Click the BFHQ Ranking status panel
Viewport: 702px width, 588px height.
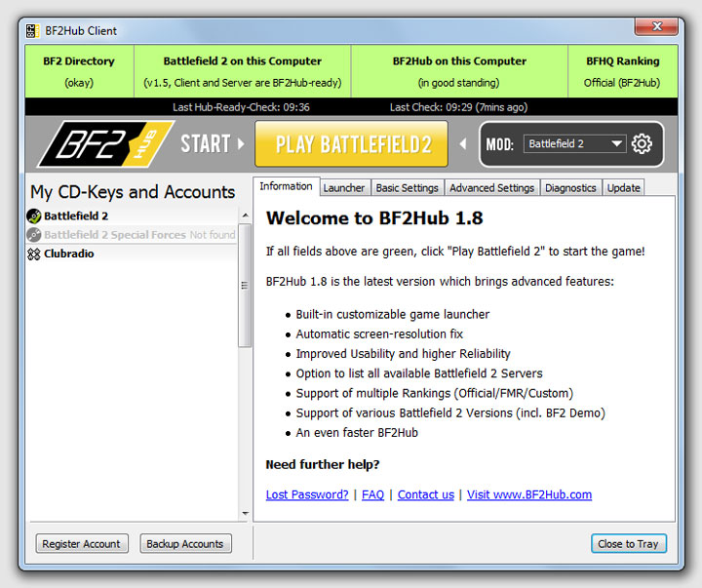(623, 71)
